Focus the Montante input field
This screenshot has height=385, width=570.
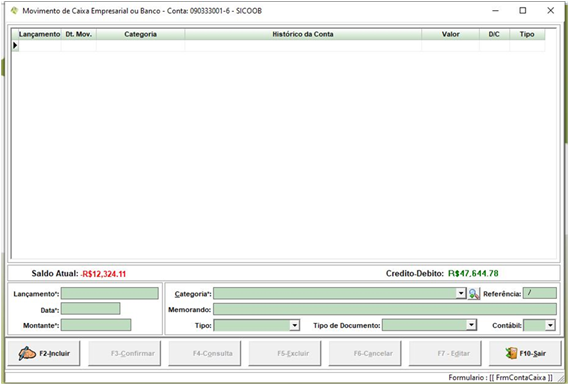click(x=96, y=325)
